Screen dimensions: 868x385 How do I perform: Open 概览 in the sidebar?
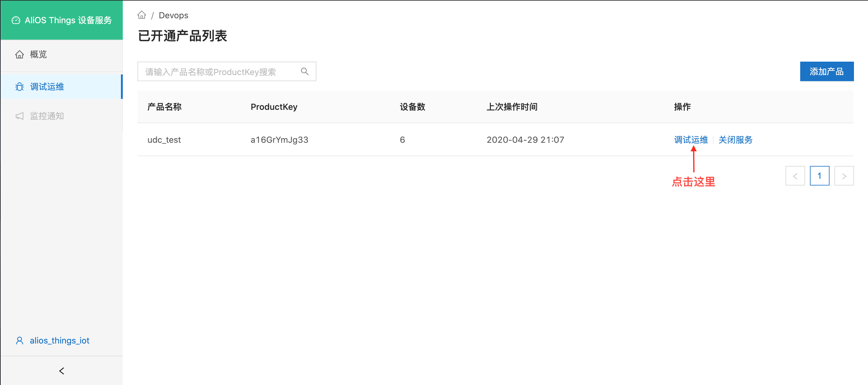click(61, 54)
